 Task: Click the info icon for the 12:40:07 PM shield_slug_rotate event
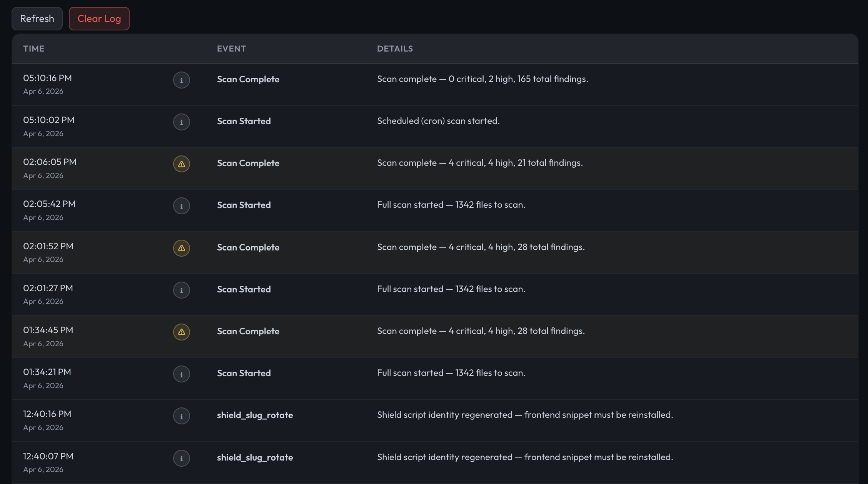coord(182,458)
